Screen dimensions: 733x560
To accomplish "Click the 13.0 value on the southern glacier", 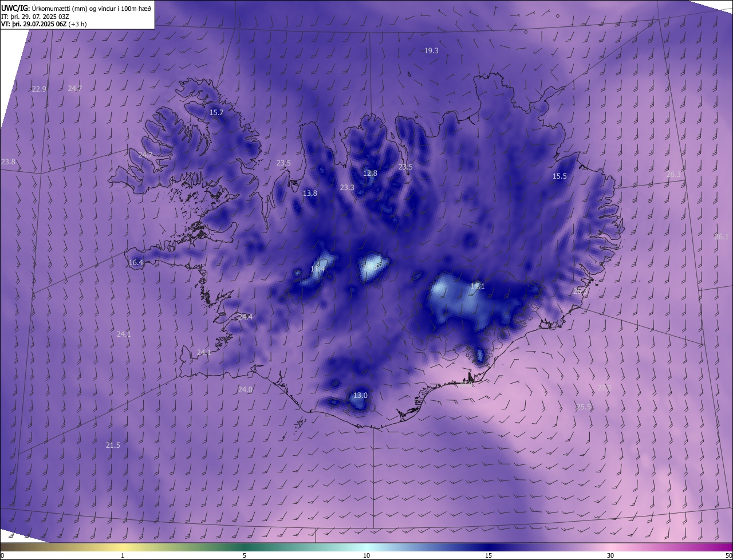I will pos(360,395).
